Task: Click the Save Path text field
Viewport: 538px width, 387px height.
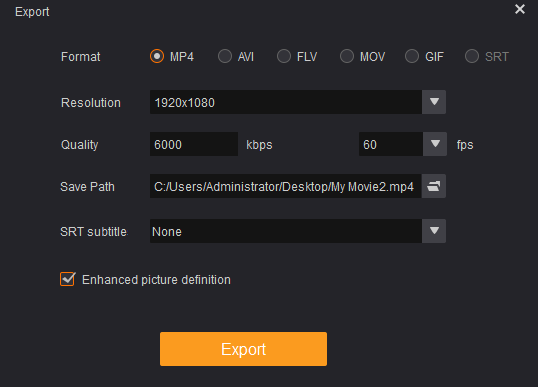Action: click(x=285, y=186)
